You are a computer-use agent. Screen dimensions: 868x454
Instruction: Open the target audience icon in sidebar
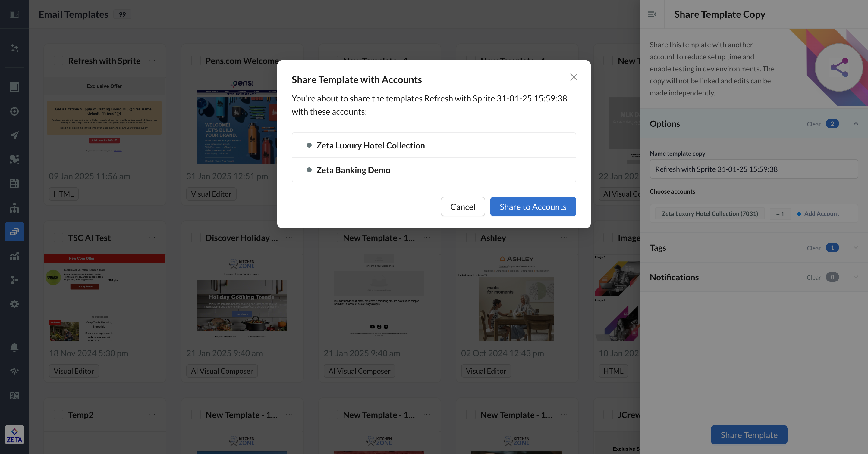pos(14,111)
